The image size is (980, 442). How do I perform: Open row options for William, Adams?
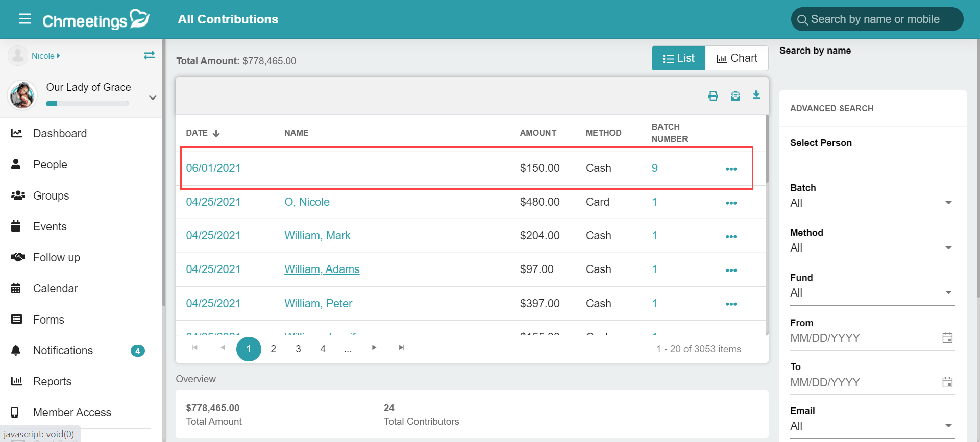point(731,270)
